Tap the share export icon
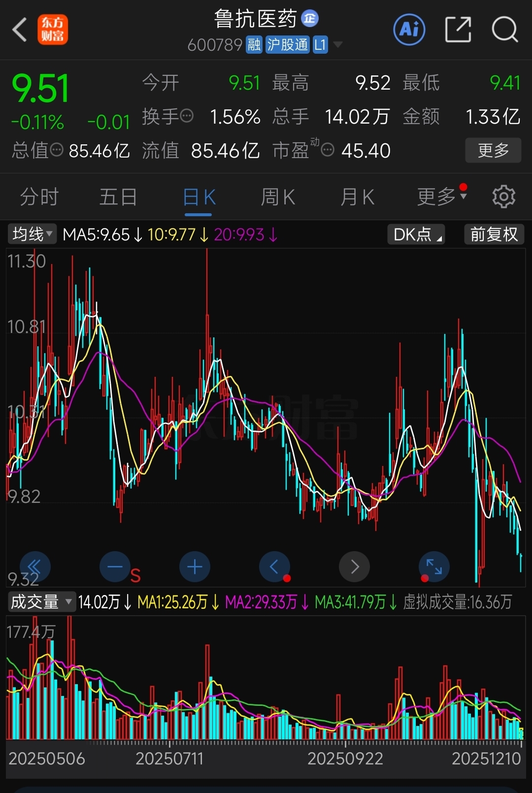This screenshot has width=532, height=793. (458, 30)
